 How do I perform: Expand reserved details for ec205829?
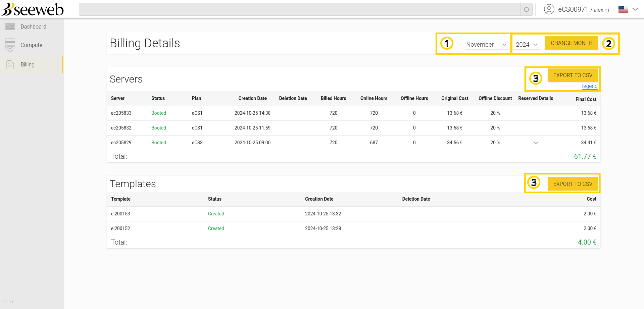pyautogui.click(x=536, y=143)
